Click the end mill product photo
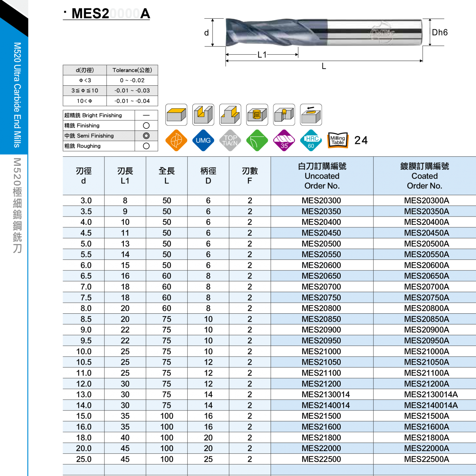The width and height of the screenshot is (476, 476). pyautogui.click(x=324, y=32)
